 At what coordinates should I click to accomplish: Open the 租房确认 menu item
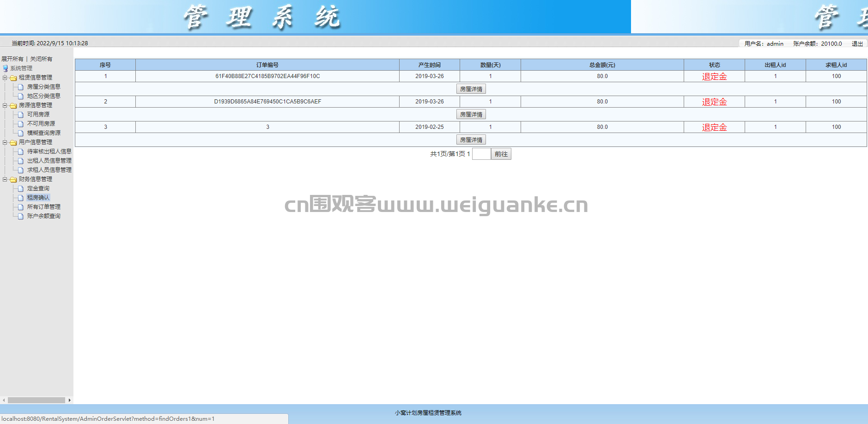point(38,198)
